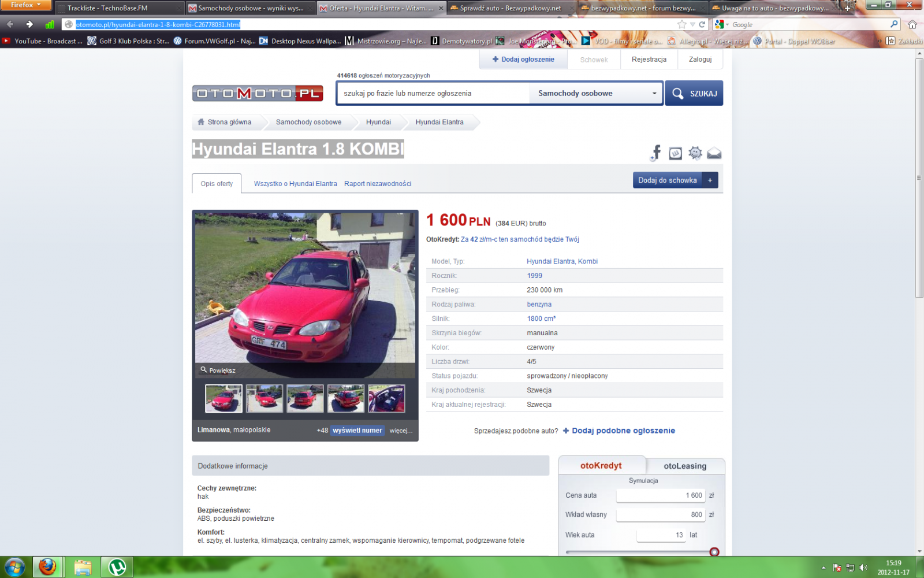Expand seller contact with więcej...

click(400, 431)
